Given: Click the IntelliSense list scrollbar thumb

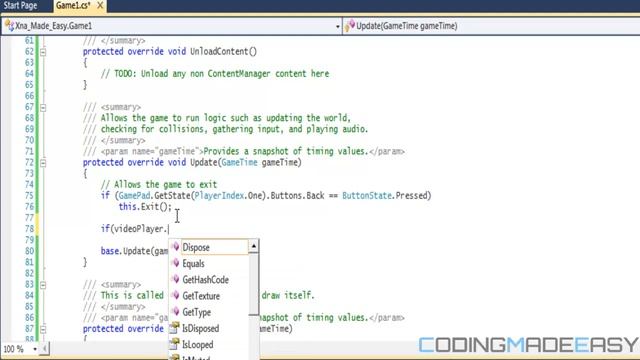Looking at the screenshot, I should 253,284.
